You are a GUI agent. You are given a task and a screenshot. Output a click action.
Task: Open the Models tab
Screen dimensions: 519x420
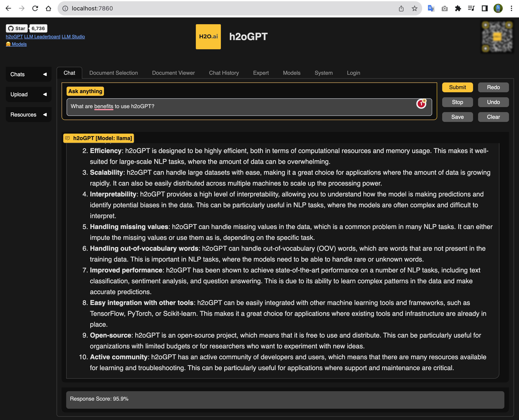point(292,73)
